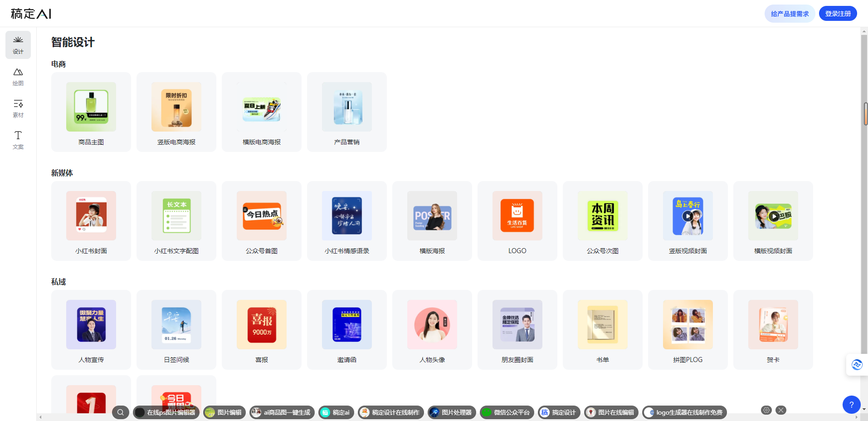
Task: Select the 设计 icon in the left sidebar
Action: pos(18,45)
